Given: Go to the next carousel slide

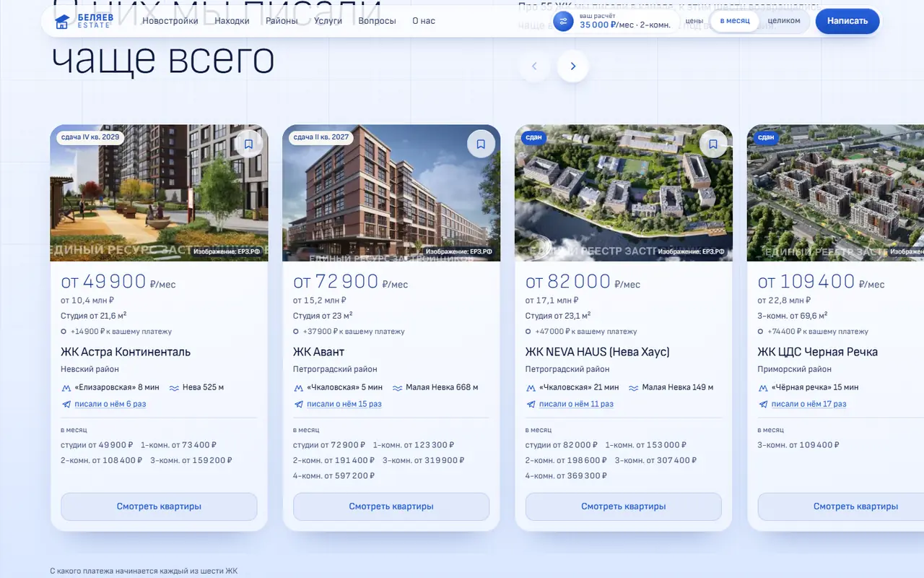Looking at the screenshot, I should pos(573,66).
